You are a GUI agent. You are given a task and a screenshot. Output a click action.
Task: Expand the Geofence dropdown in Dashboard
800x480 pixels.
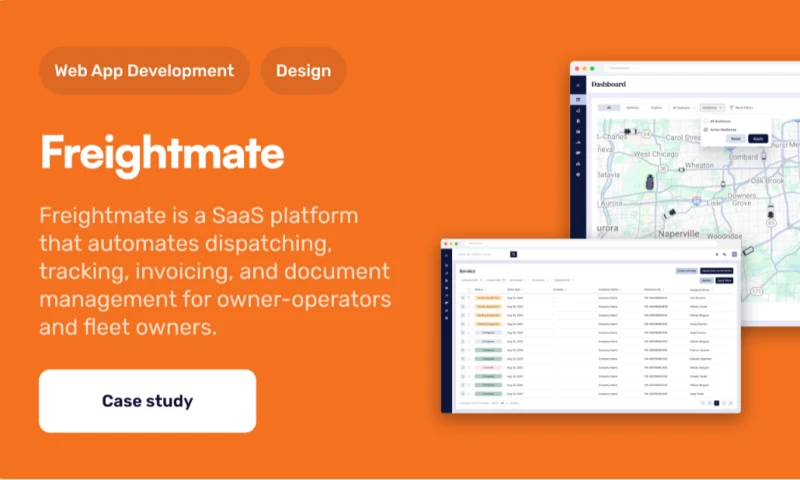point(712,108)
